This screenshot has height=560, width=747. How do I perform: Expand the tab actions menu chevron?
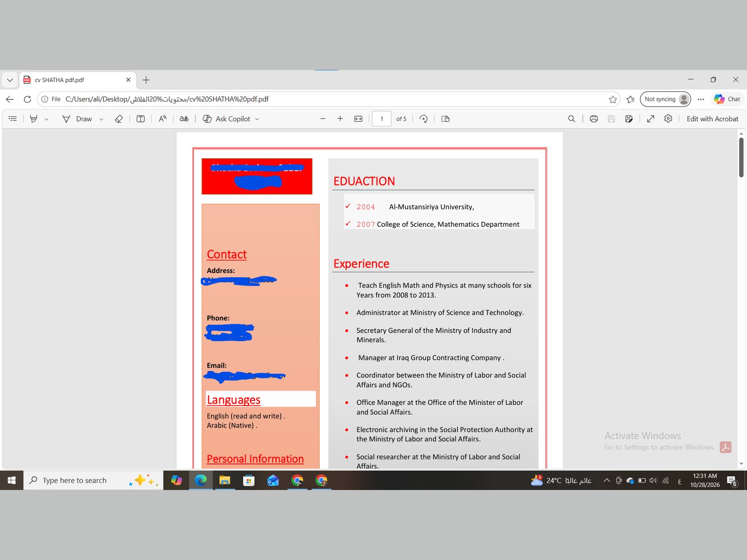coord(10,80)
